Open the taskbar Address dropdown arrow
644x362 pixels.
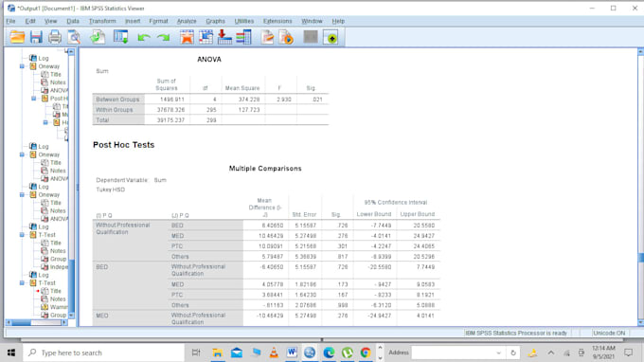tap(498, 353)
